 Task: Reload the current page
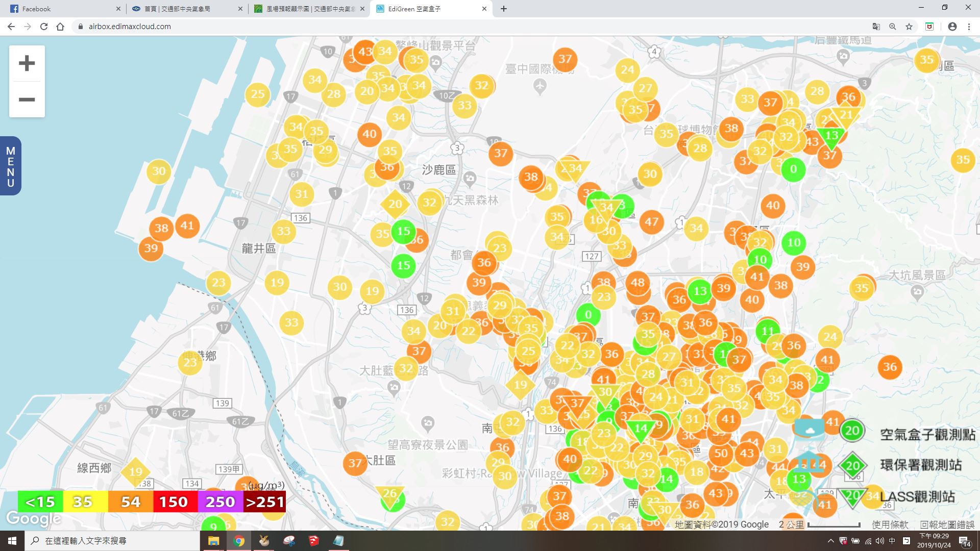click(44, 27)
